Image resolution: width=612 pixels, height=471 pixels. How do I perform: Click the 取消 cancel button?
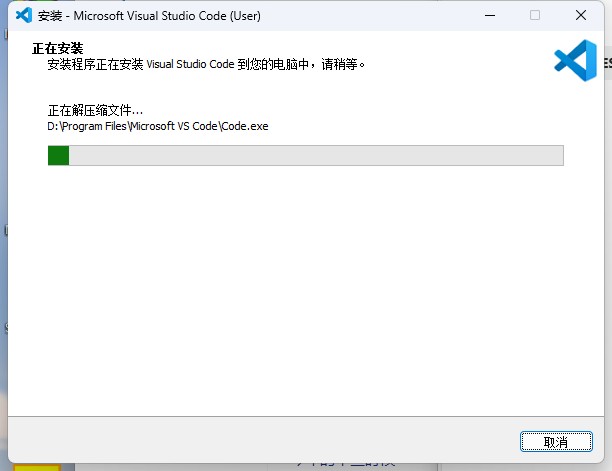(556, 442)
